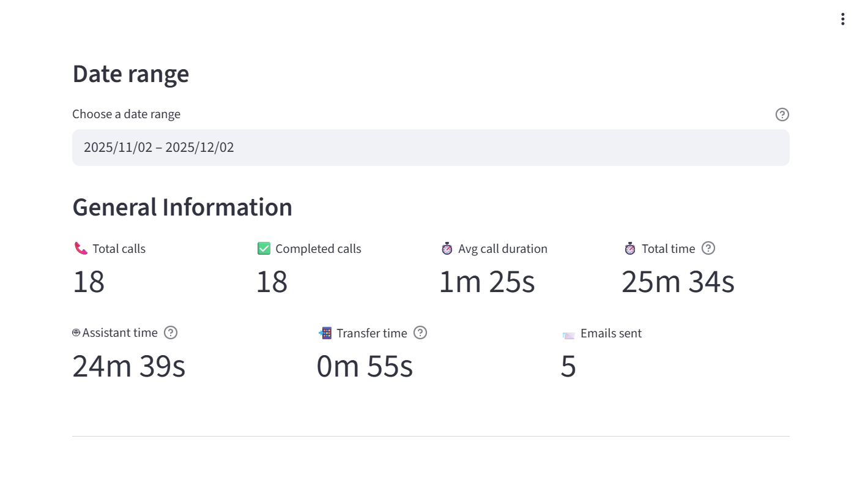
Task: Click the Total calls value 18
Action: click(x=89, y=281)
